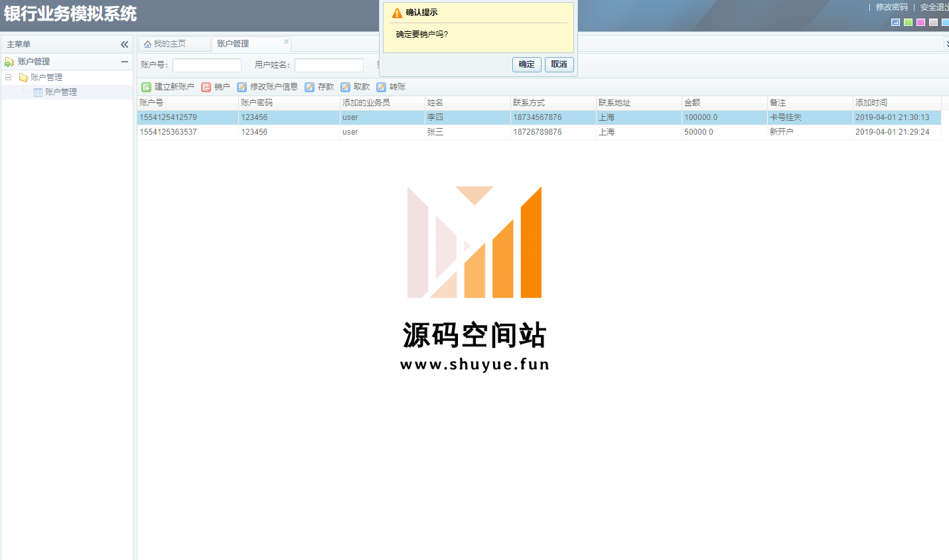
Task: Sort by the 添加的业务员 column header
Action: pos(382,103)
